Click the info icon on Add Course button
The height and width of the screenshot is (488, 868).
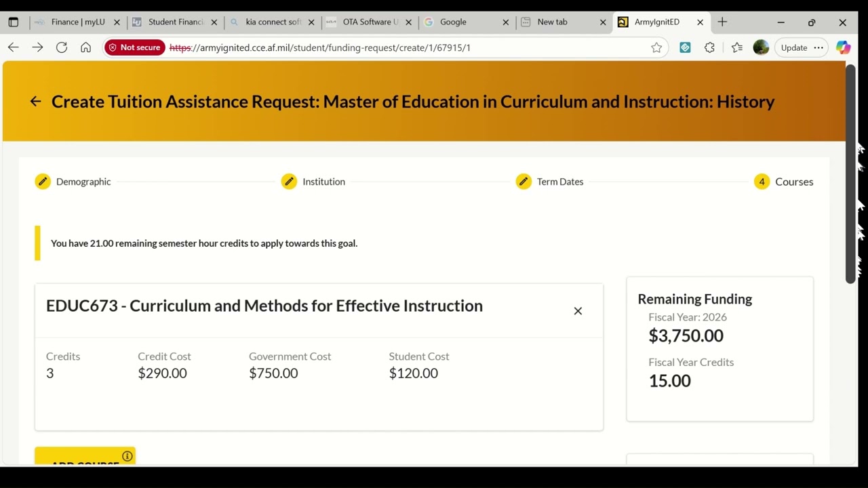click(x=127, y=456)
